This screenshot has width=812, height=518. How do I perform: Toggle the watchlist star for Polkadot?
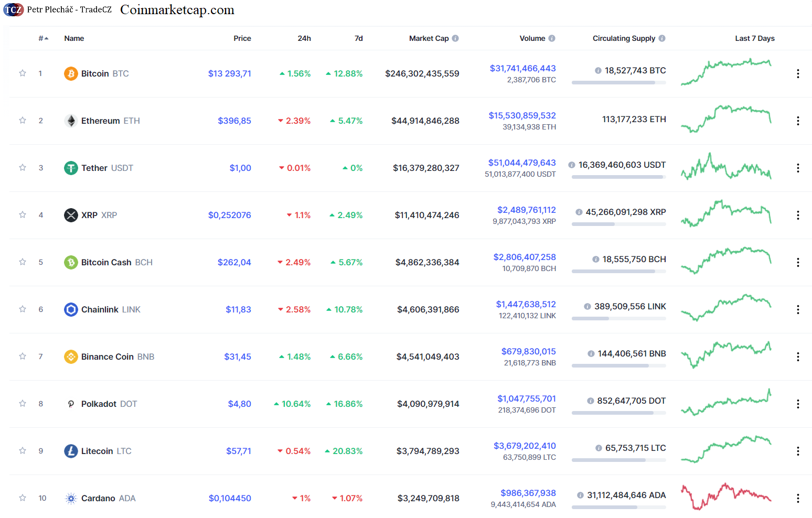click(x=23, y=404)
